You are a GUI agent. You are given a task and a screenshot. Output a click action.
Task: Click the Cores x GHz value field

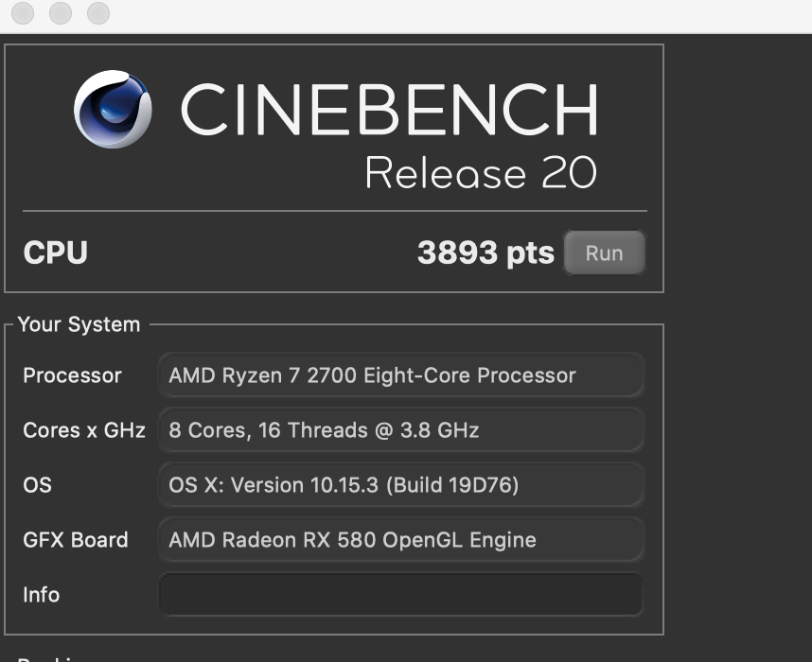[401, 430]
